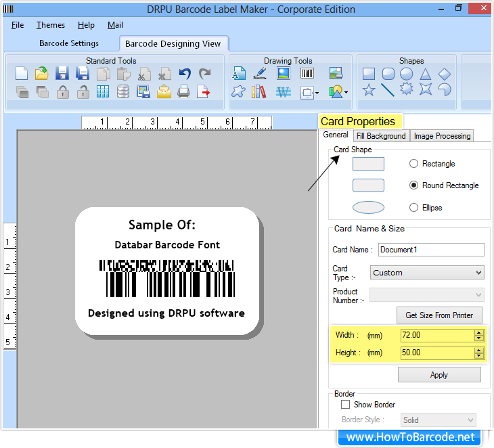Image resolution: width=494 pixels, height=448 pixels.
Task: Click the 'Databar Barcode Font' label text
Action: coord(167,245)
